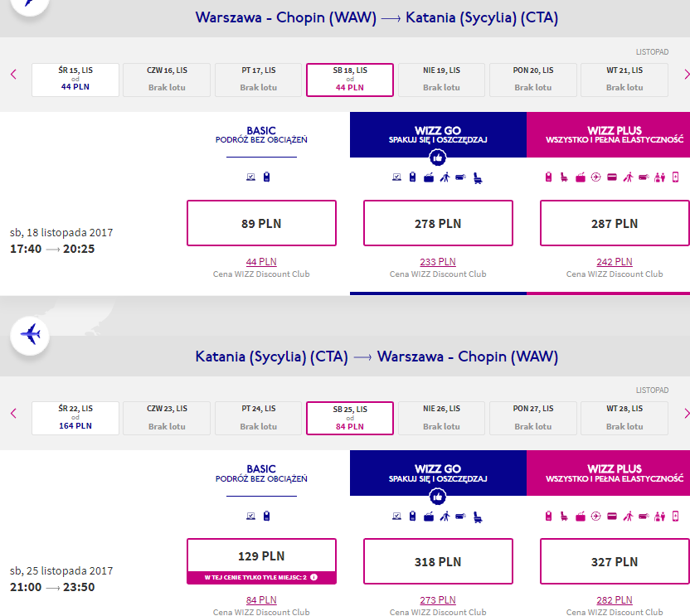Select return date SB 25, LIS 84 PLN
690x616 pixels.
[x=350, y=418]
